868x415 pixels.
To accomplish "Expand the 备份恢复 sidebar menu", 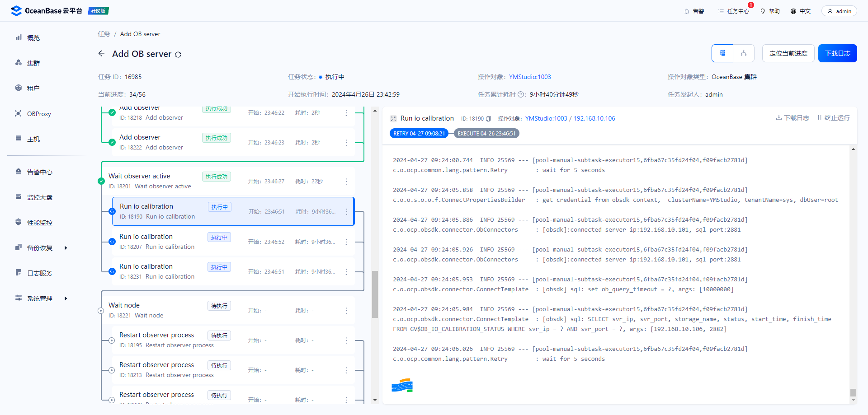I will pos(66,248).
